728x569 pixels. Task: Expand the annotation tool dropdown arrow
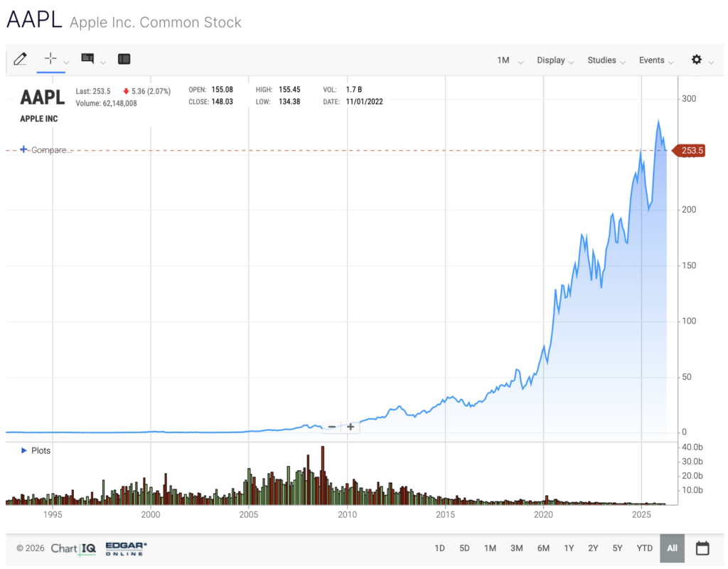tap(103, 63)
